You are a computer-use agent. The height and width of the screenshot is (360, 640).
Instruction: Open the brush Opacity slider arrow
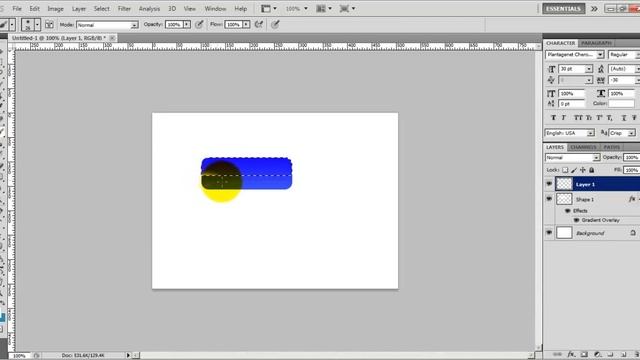tap(187, 24)
